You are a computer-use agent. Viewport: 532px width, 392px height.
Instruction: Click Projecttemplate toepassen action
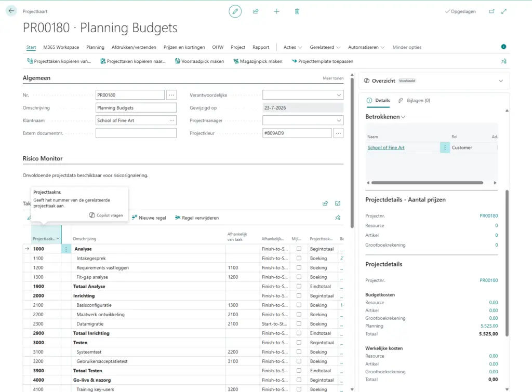[x=323, y=61]
